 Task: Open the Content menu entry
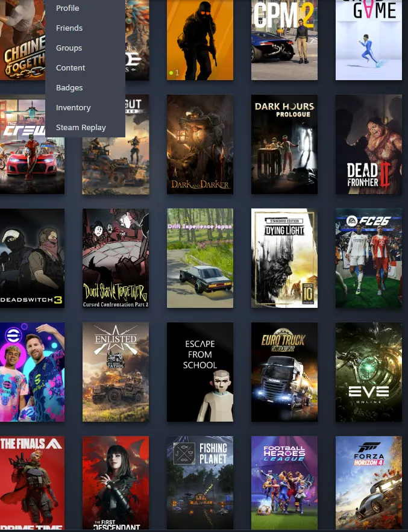click(x=71, y=68)
